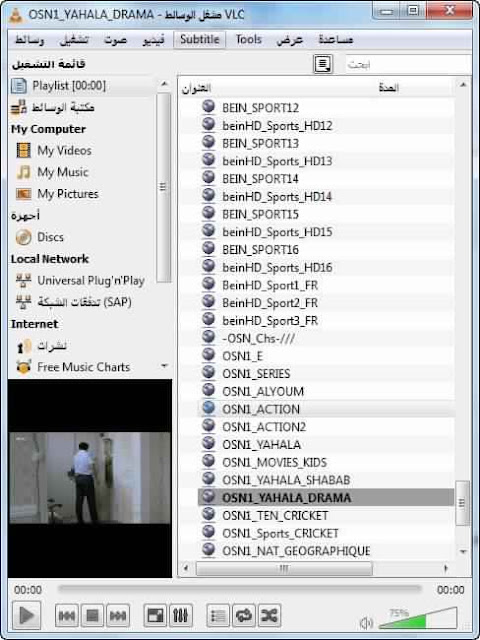Select BeinHD_Sport1_FR channel

[270, 285]
